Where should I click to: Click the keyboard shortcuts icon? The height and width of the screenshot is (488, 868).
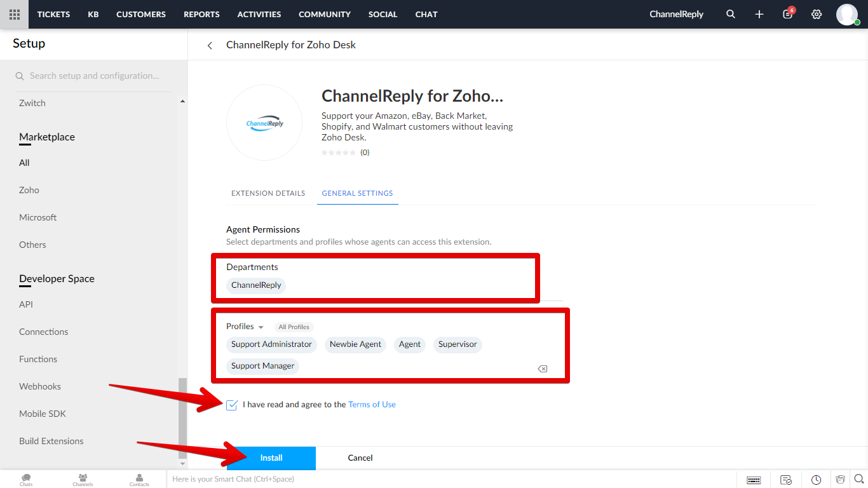754,480
